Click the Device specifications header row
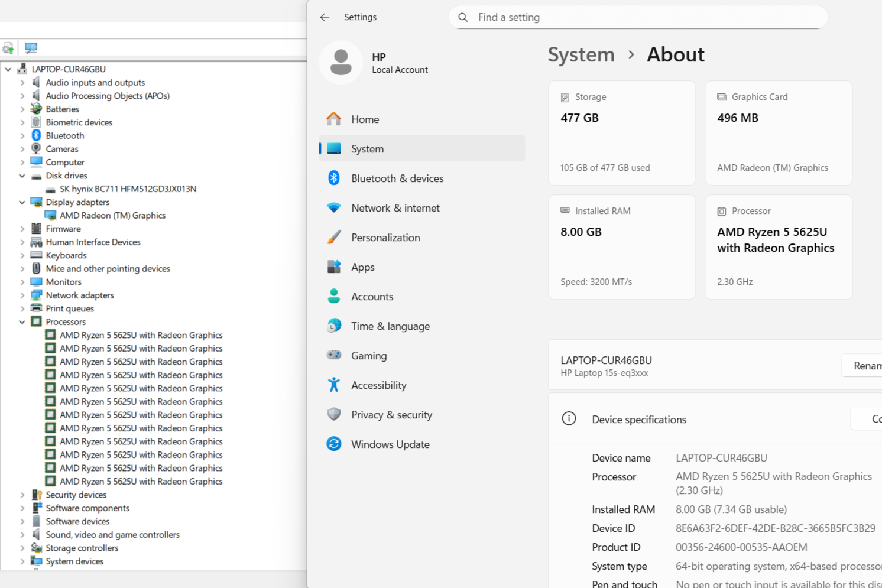The width and height of the screenshot is (882, 588). (x=715, y=419)
